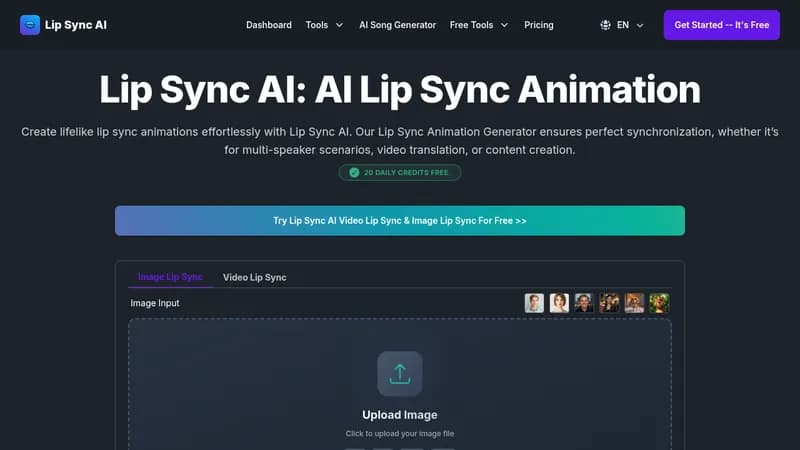Go to the Pricing page

(539, 25)
